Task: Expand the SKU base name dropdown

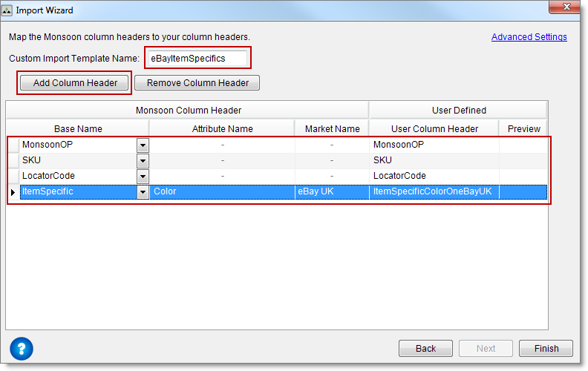Action: pyautogui.click(x=143, y=161)
